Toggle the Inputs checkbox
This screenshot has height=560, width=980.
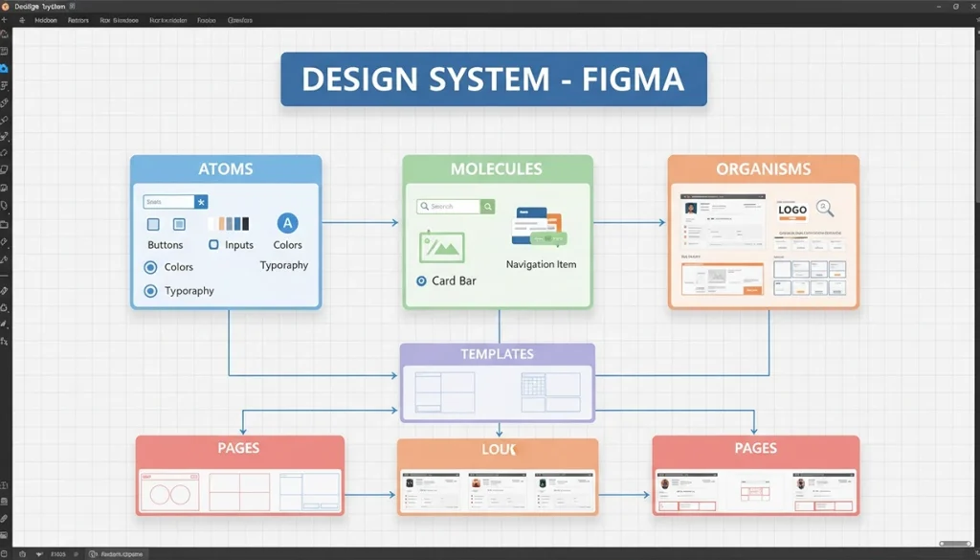point(213,244)
